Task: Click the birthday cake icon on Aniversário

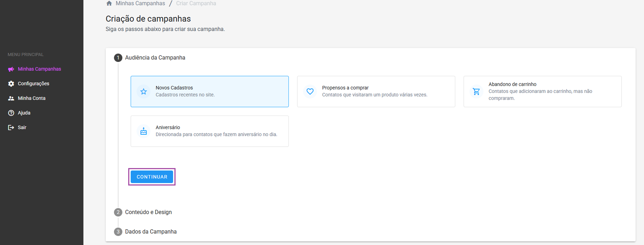Action: point(144,131)
